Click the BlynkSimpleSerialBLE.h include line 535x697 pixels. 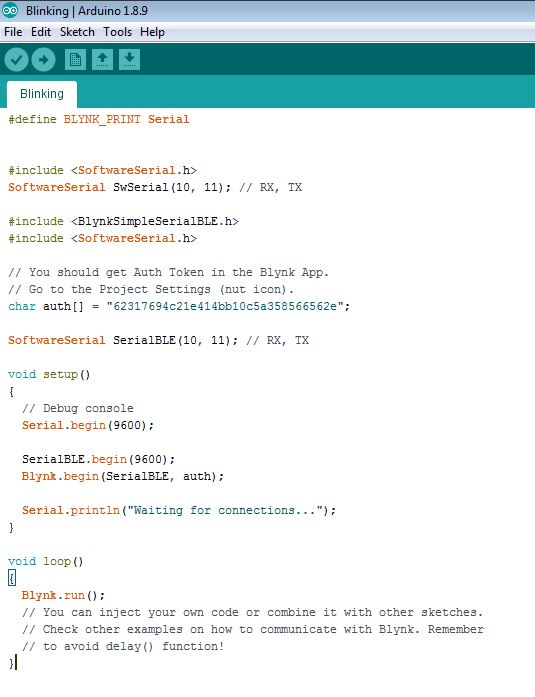pos(124,221)
